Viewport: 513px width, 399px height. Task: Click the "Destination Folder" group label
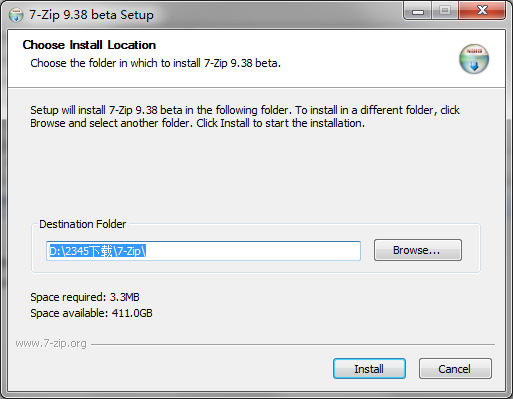coord(83,224)
